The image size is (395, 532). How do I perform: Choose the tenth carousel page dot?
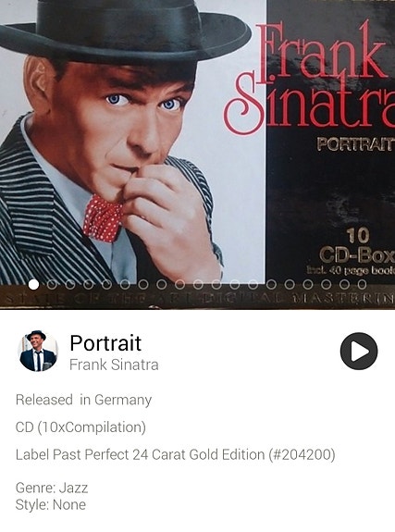coord(198,284)
